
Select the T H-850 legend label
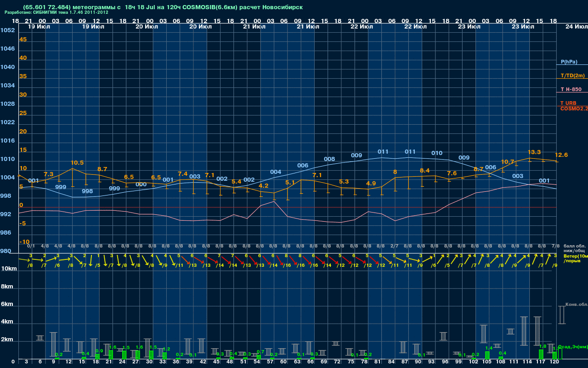tap(571, 89)
